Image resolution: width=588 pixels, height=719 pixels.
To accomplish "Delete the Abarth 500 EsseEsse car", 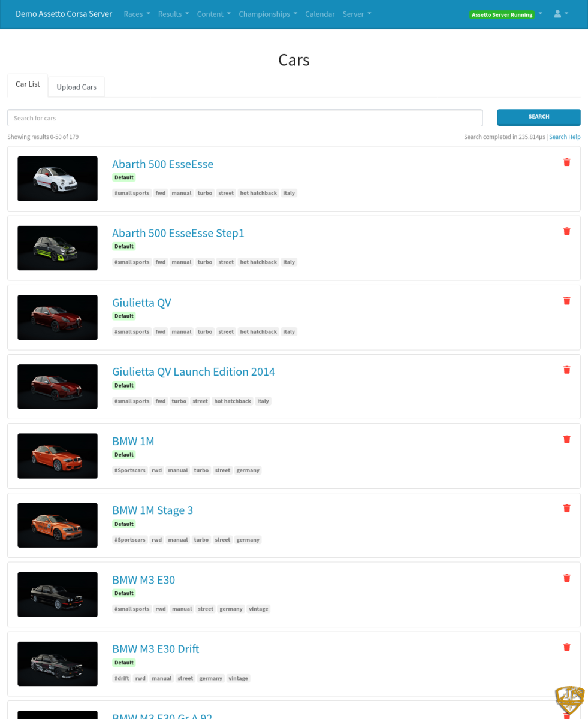I will (x=566, y=162).
